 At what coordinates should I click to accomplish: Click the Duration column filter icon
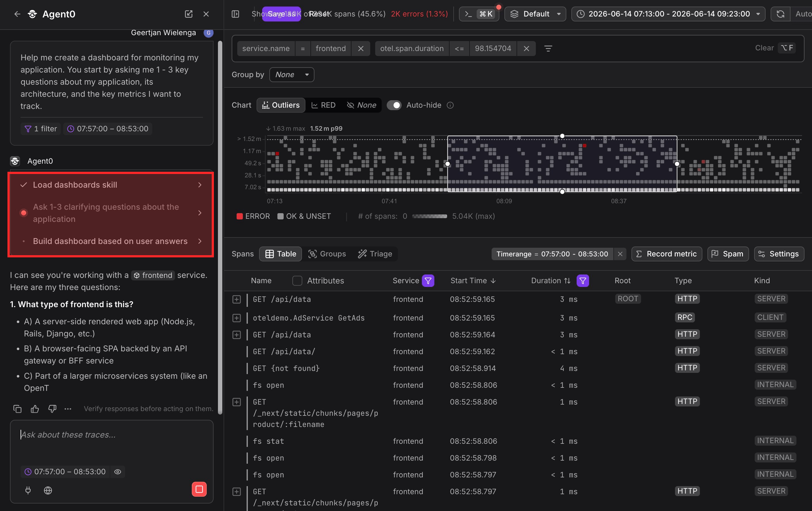coord(583,281)
